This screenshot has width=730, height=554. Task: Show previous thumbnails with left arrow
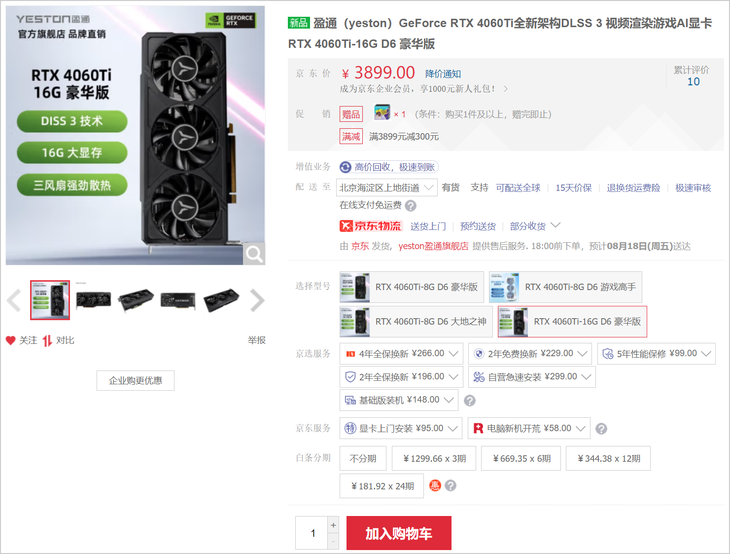14,300
